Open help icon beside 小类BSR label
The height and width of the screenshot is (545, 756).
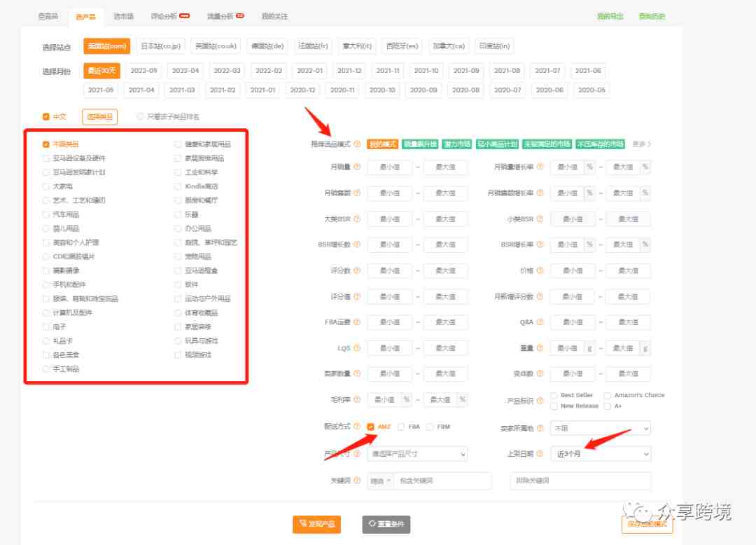tap(540, 219)
